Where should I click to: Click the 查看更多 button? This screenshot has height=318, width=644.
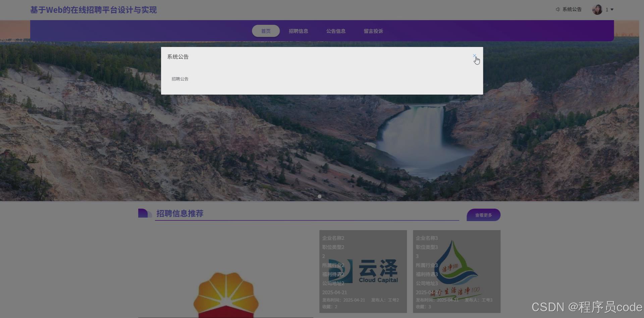483,215
